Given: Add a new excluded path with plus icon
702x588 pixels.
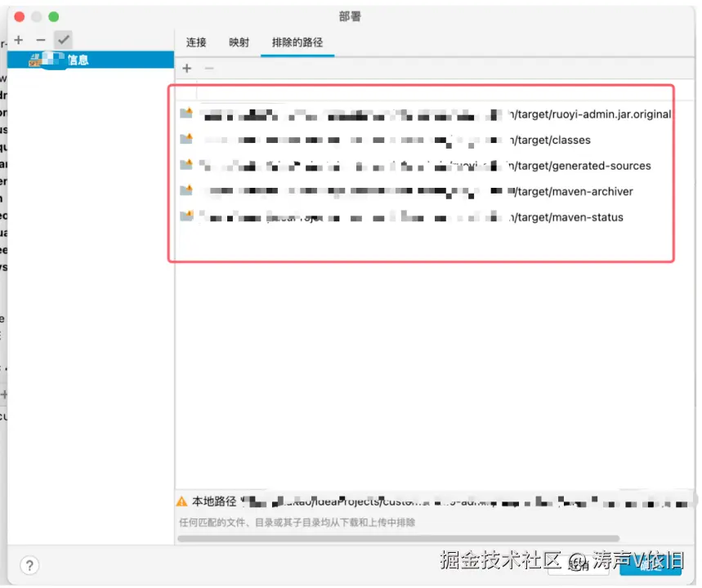Looking at the screenshot, I should (186, 68).
